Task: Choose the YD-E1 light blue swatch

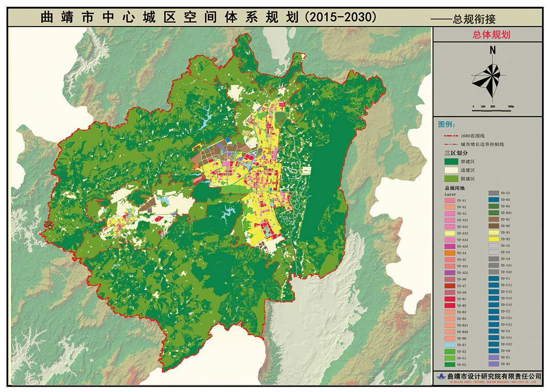Action: coord(449,345)
